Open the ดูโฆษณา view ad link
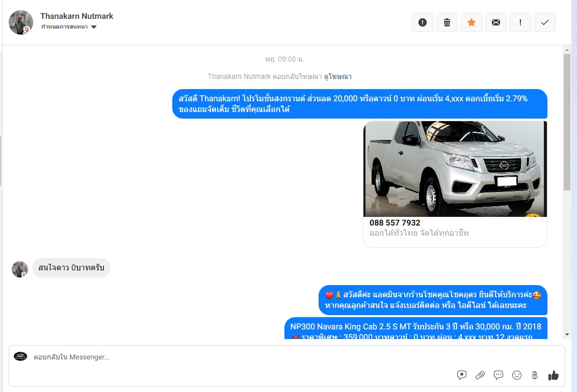 [338, 76]
